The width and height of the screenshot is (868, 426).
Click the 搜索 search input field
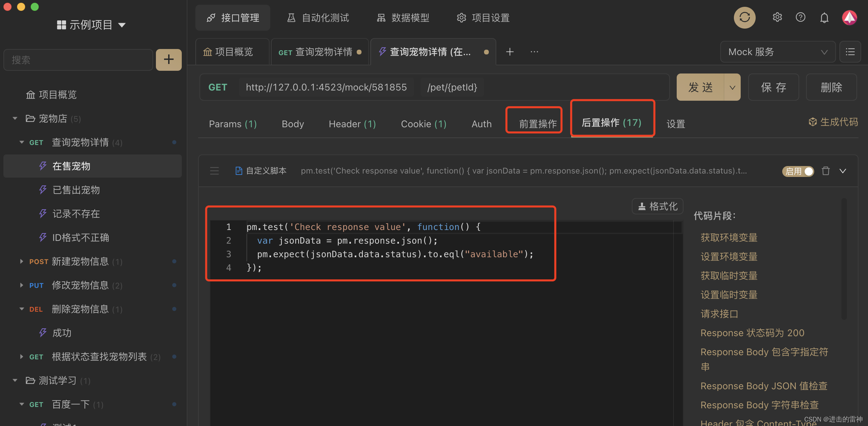click(x=78, y=60)
